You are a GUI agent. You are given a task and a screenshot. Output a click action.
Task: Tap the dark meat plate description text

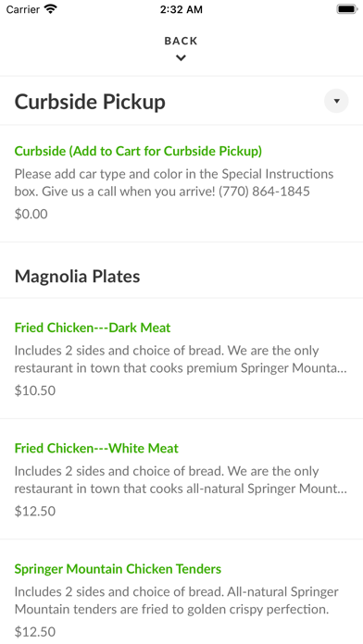pos(181,359)
